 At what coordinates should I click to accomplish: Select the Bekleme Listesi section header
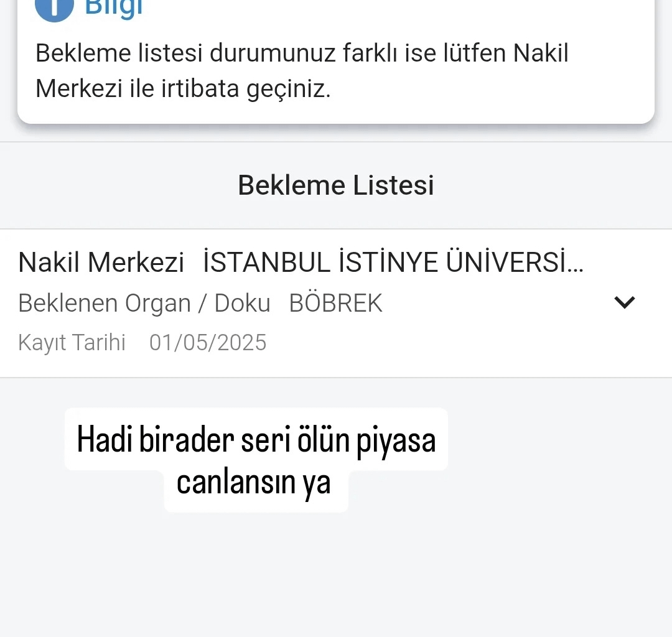336,185
